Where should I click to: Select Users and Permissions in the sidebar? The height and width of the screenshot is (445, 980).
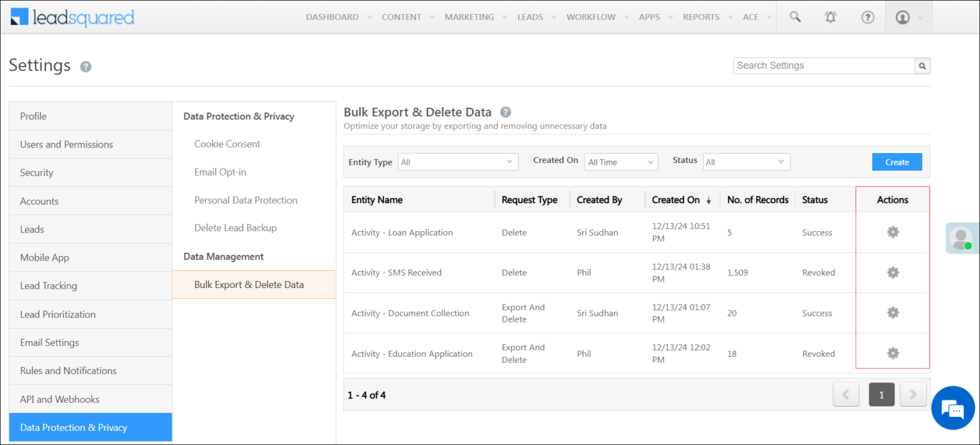[66, 144]
